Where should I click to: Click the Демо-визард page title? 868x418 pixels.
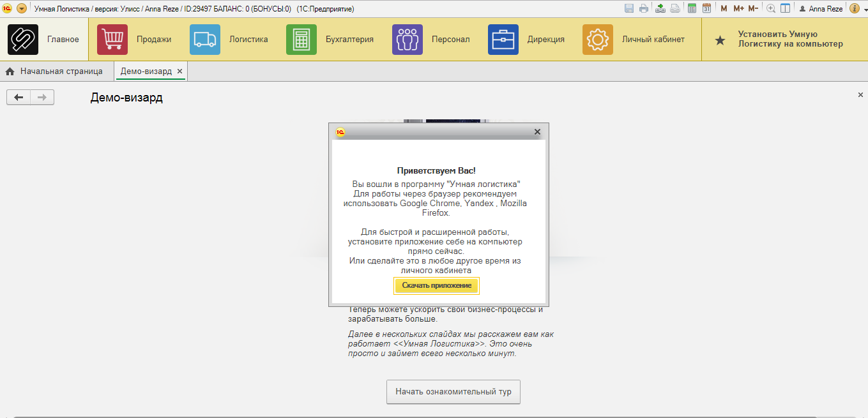tap(126, 98)
